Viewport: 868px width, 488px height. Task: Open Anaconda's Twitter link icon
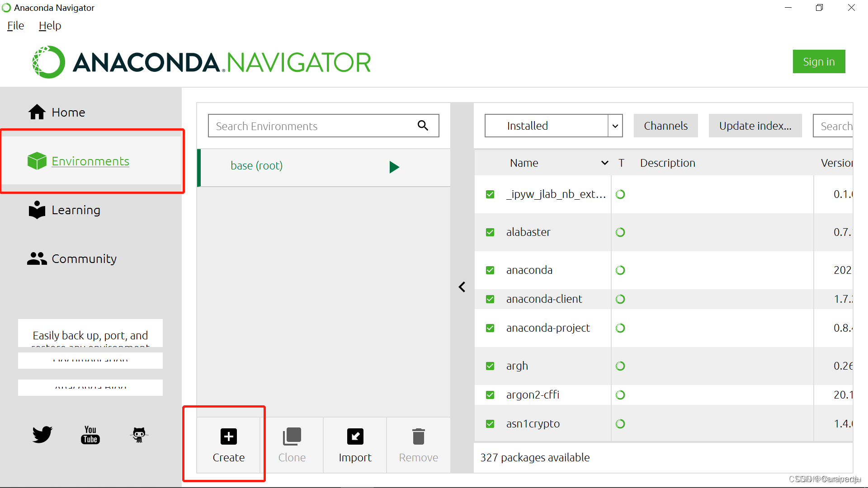click(42, 434)
